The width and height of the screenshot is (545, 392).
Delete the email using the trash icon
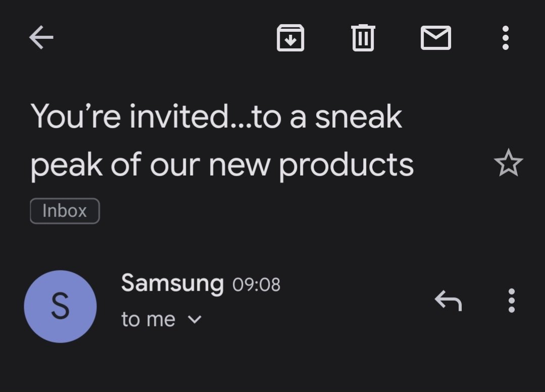pos(363,37)
